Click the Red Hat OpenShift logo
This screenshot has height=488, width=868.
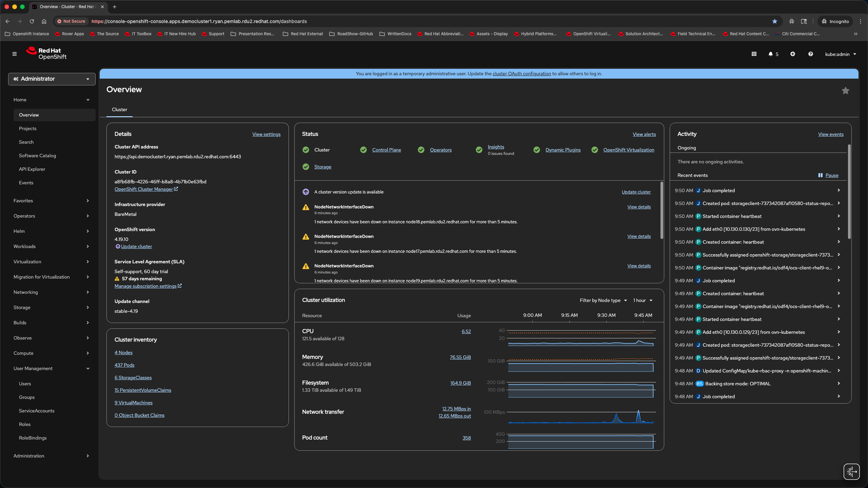pyautogui.click(x=46, y=53)
